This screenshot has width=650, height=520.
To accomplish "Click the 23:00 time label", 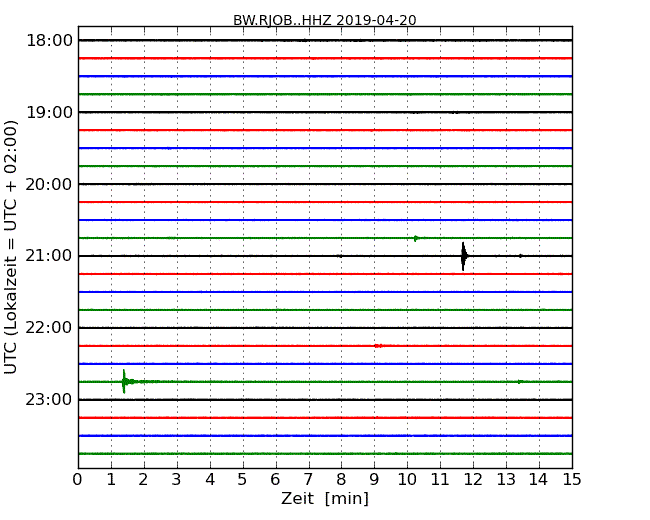I will pyautogui.click(x=49, y=400).
